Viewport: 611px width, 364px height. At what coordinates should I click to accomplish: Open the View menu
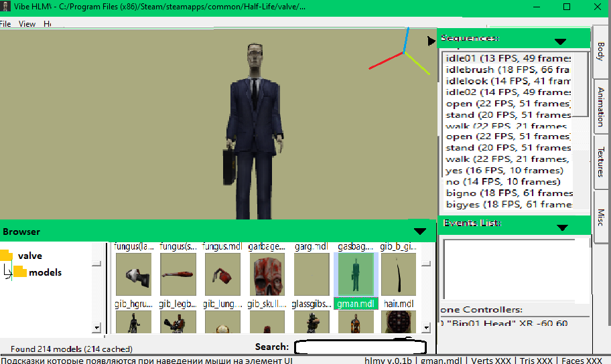27,23
